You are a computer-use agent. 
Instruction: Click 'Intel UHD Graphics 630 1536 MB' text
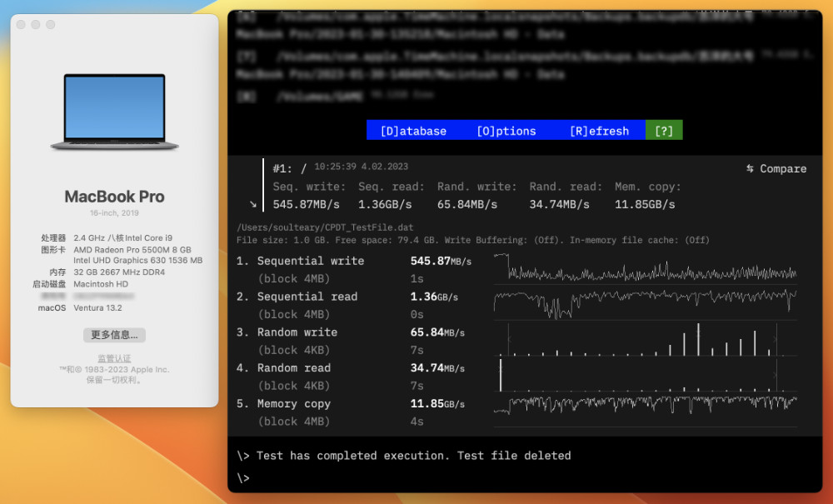point(138,260)
